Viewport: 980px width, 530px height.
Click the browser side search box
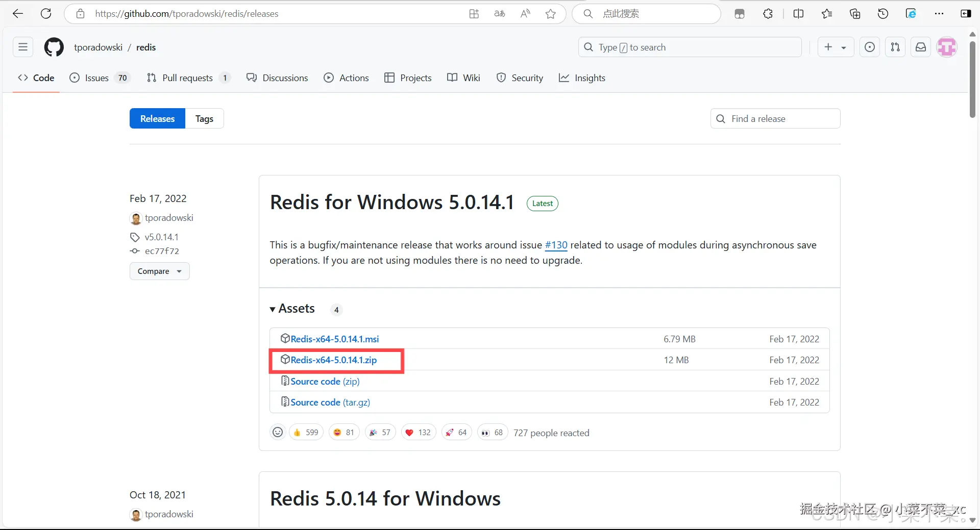click(x=646, y=14)
